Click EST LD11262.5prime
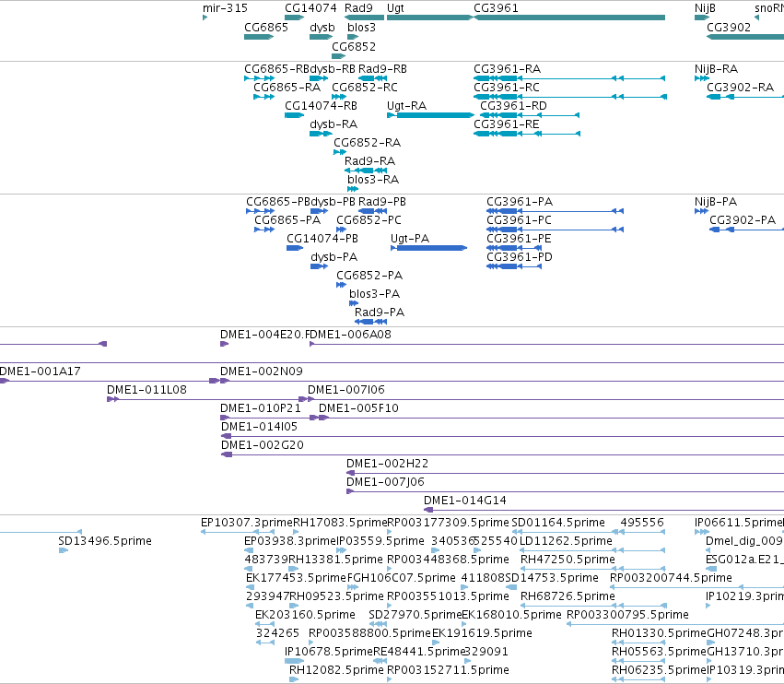The width and height of the screenshot is (784, 684). (566, 541)
